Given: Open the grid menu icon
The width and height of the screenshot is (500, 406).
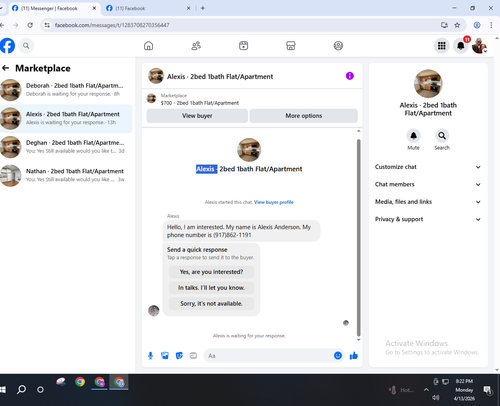Looking at the screenshot, I should [x=442, y=46].
